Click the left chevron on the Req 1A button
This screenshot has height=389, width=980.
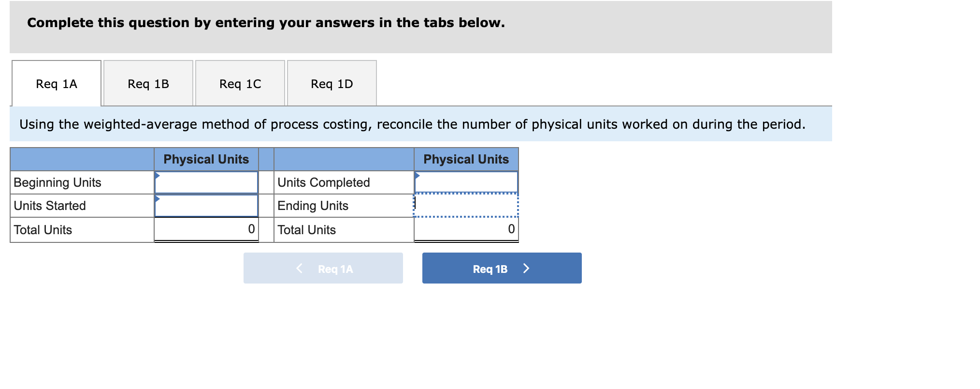pyautogui.click(x=299, y=268)
